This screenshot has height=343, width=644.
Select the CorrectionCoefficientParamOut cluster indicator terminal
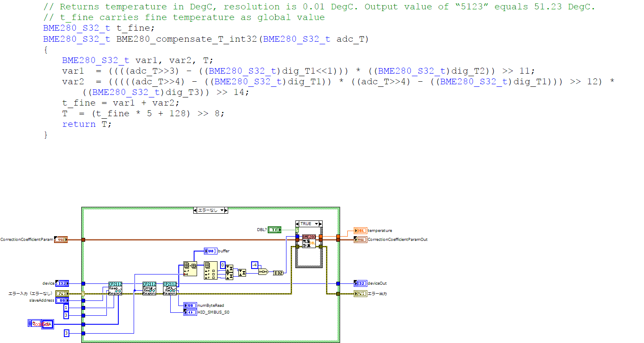pyautogui.click(x=360, y=240)
